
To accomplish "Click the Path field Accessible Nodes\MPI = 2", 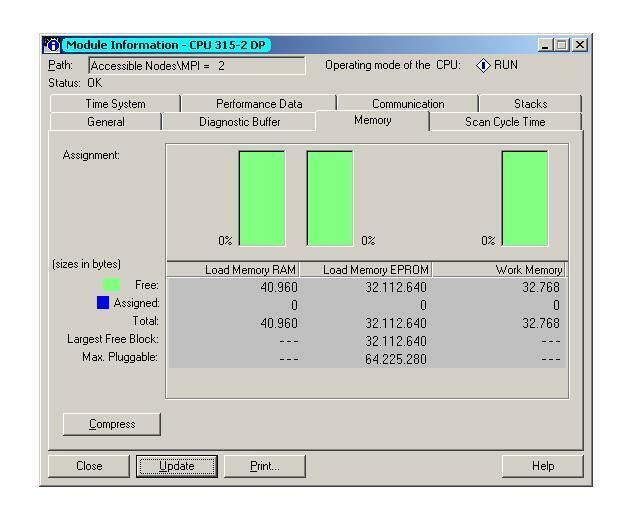I will [x=197, y=66].
